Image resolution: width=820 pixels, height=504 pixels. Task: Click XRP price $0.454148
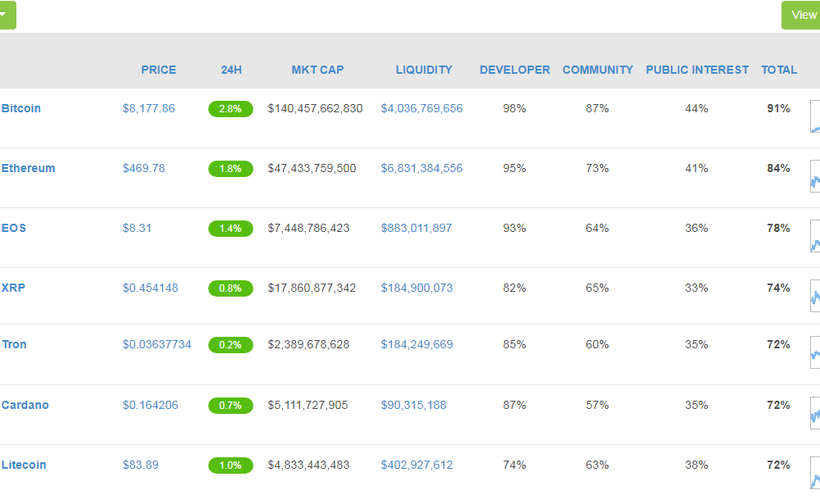150,288
